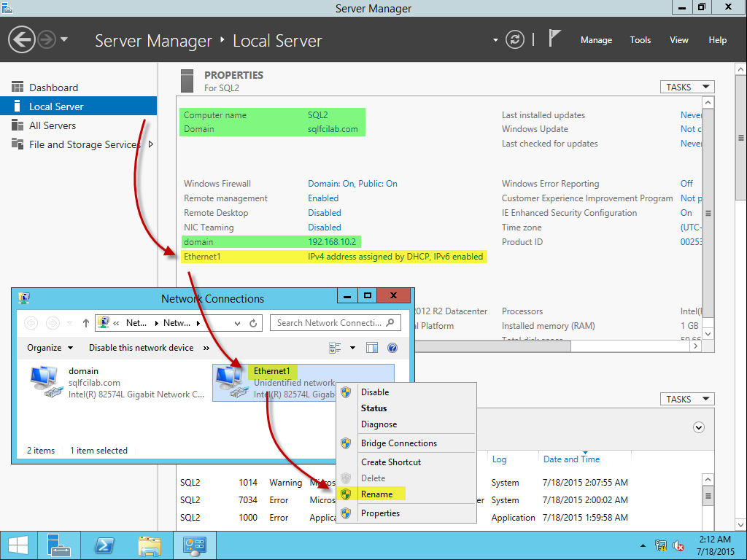Refresh Server Manager with the circular refresh icon

514,39
